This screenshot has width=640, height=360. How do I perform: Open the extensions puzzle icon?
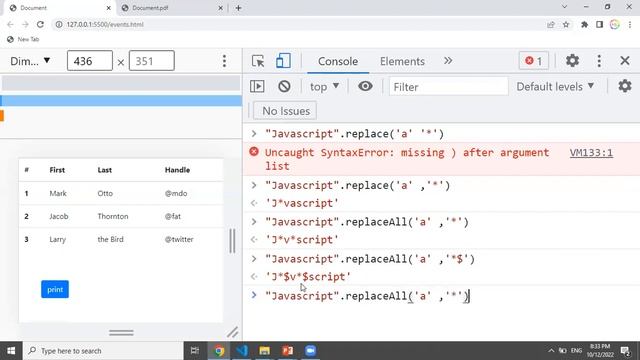coord(584,24)
